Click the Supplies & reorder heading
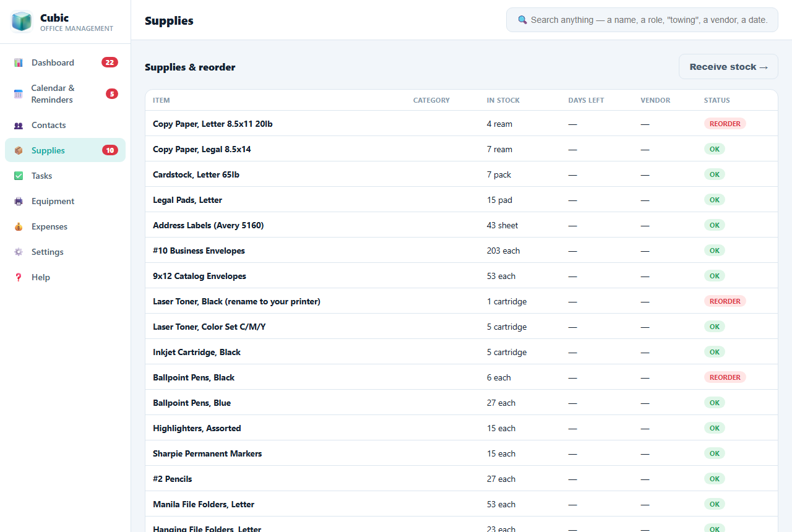Image resolution: width=792 pixels, height=532 pixels. (x=190, y=67)
